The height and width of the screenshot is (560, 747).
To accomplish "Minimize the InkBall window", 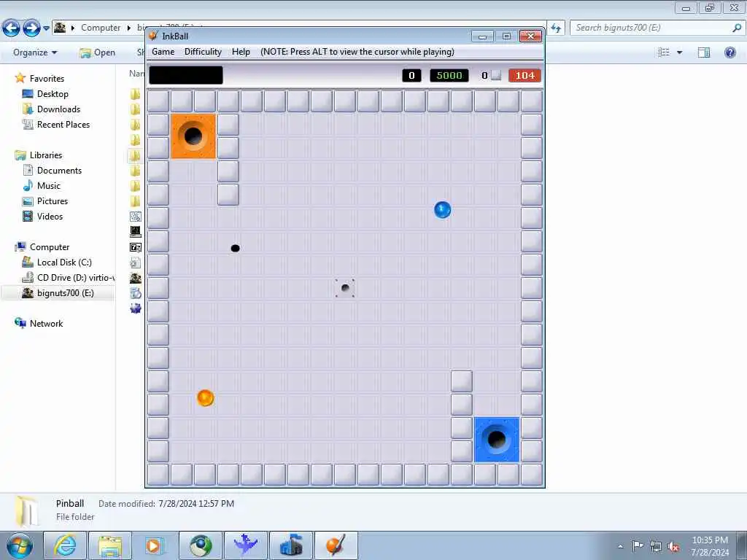I will coord(482,36).
